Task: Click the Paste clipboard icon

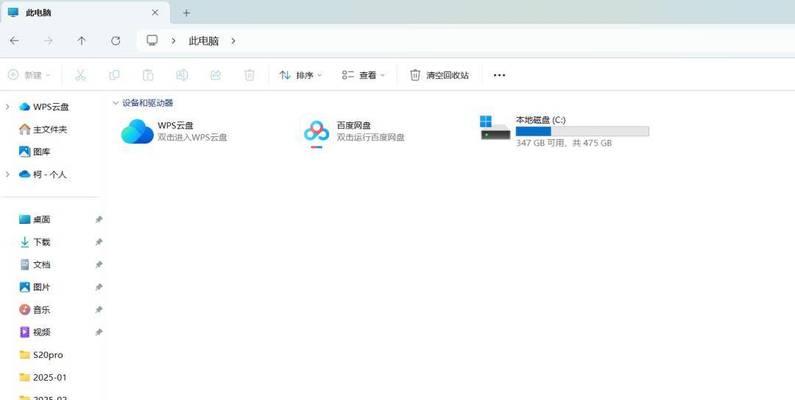Action: [x=148, y=75]
